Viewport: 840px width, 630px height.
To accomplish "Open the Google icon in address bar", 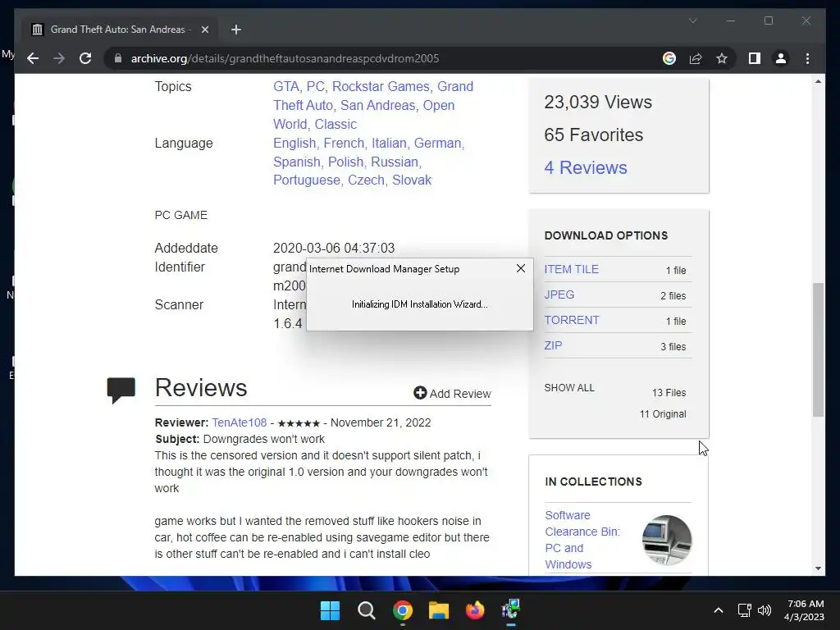I will pyautogui.click(x=669, y=58).
